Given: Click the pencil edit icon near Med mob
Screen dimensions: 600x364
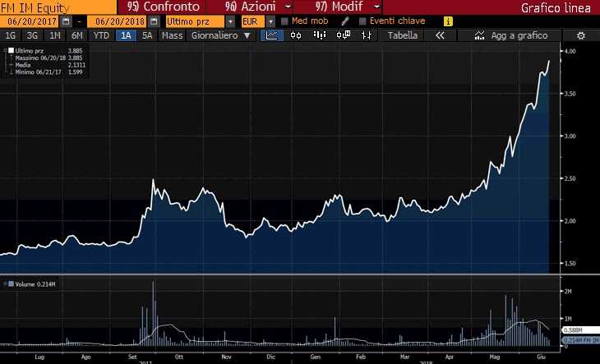Looking at the screenshot, I should point(344,21).
